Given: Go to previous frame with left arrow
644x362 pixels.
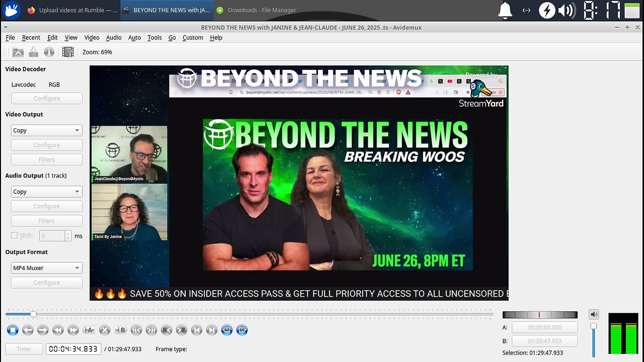Looking at the screenshot, I should click(x=28, y=330).
